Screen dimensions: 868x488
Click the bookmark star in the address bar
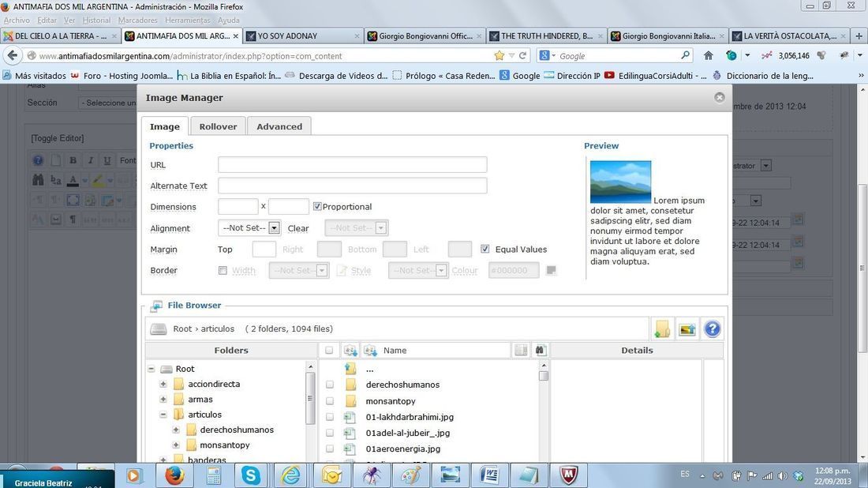tap(499, 55)
